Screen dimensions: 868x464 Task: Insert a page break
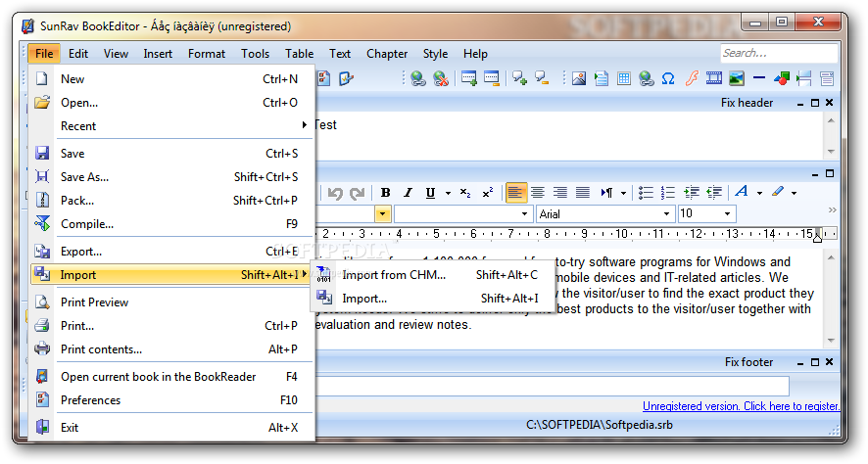pos(803,78)
